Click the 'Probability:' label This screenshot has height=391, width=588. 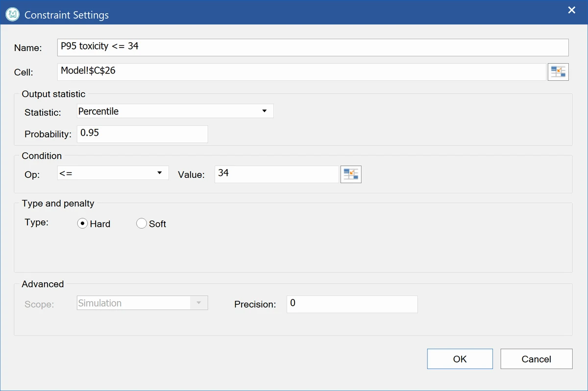coord(48,134)
